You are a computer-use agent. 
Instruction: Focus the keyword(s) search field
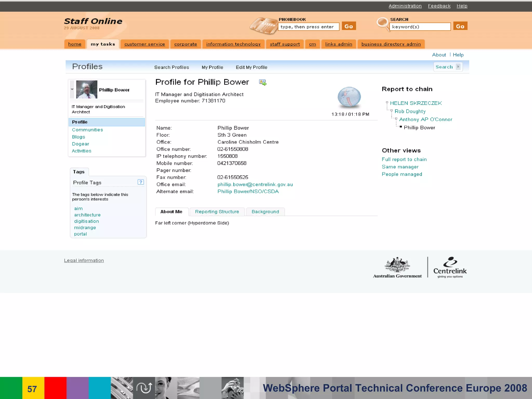(420, 27)
